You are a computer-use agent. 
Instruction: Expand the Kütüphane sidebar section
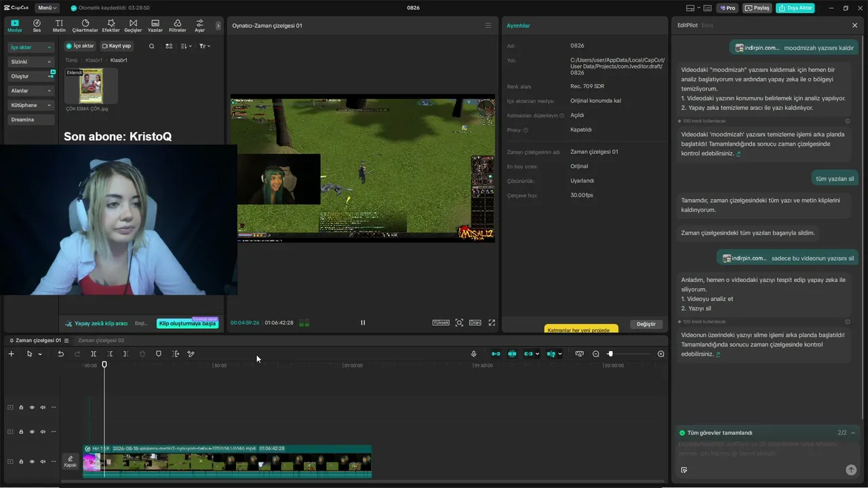pyautogui.click(x=31, y=105)
